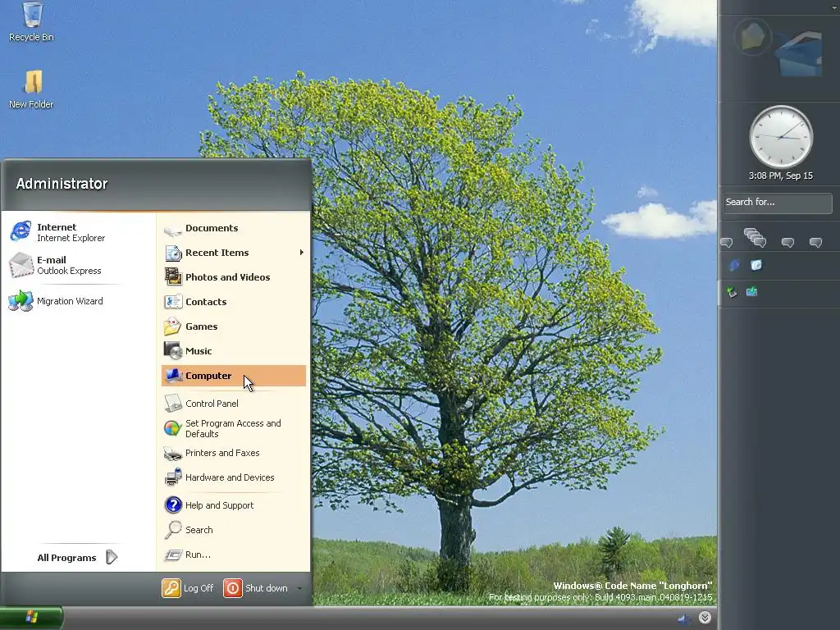Launch the Migration Wizard
The width and height of the screenshot is (840, 630).
[x=57, y=301]
